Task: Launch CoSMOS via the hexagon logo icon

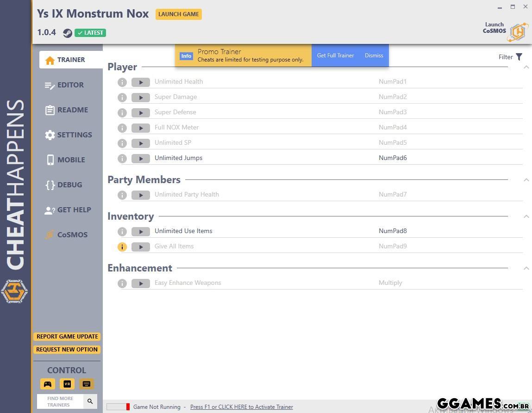Action: pyautogui.click(x=518, y=32)
